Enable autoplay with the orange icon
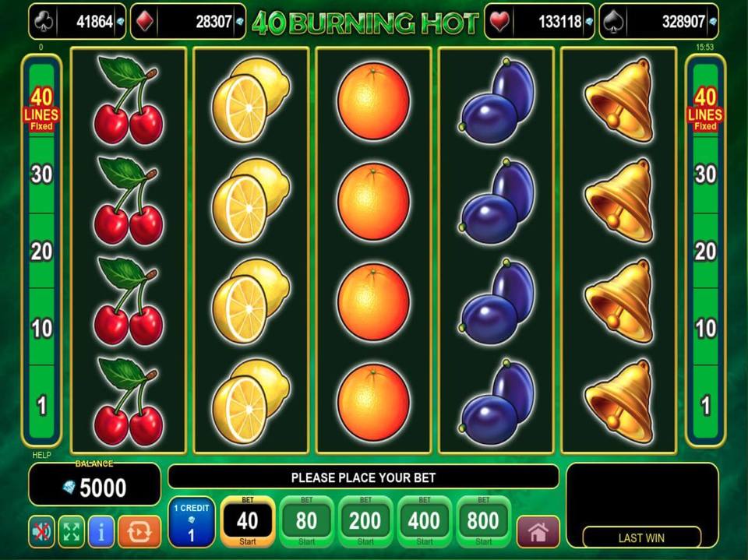This screenshot has width=748, height=560. coord(139,531)
